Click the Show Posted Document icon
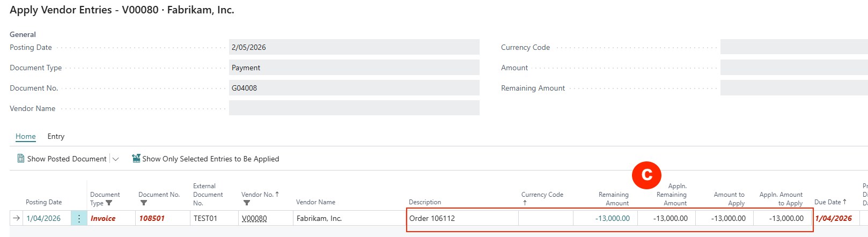Screen dimensions: 868x237 (x=21, y=159)
